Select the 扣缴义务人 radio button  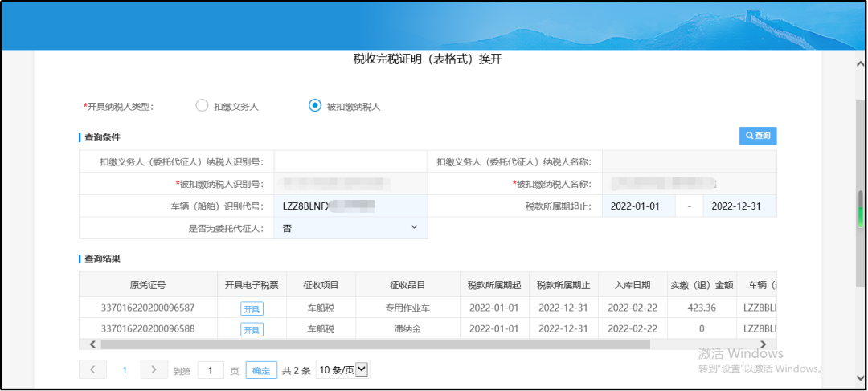click(202, 106)
